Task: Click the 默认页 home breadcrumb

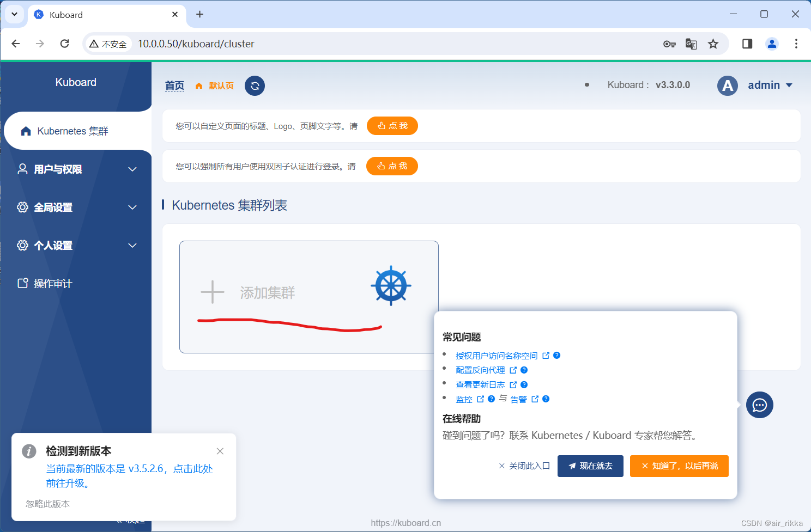Action: tap(215, 86)
